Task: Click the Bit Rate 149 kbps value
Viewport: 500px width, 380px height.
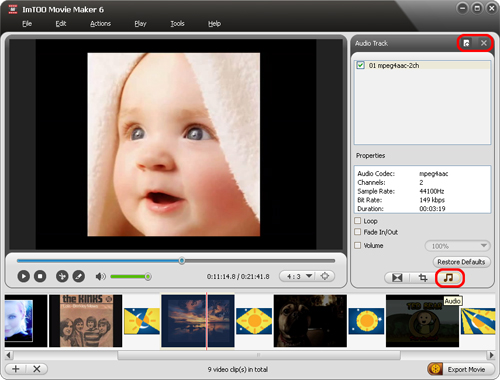Action: coord(432,200)
